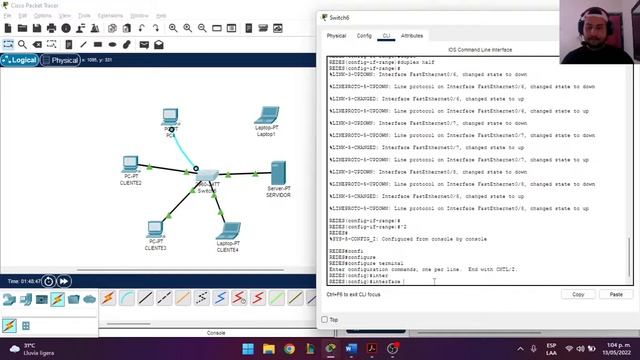Click the Fast Forward Time button
The image size is (640, 360).
(64, 281)
